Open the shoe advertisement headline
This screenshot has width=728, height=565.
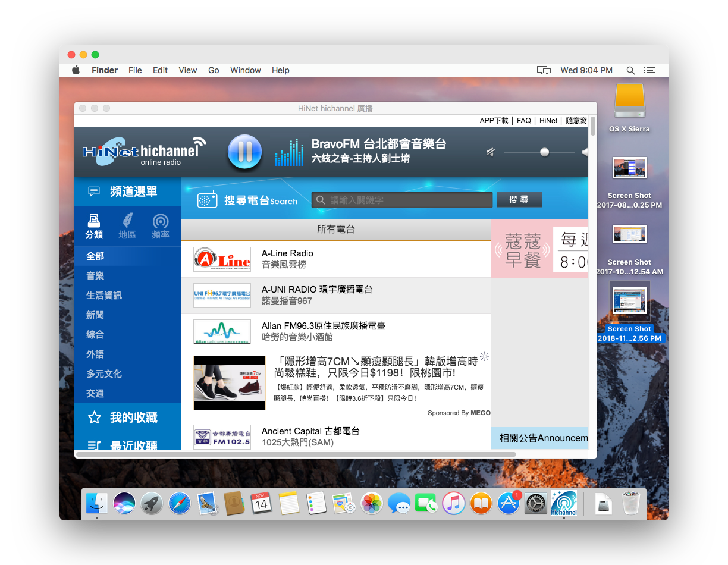point(376,367)
